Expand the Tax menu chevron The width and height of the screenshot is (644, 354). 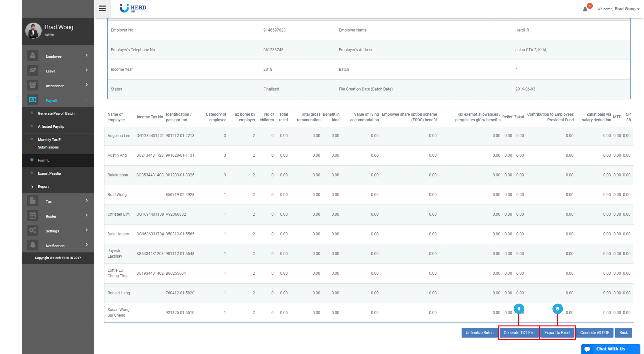[x=87, y=200]
